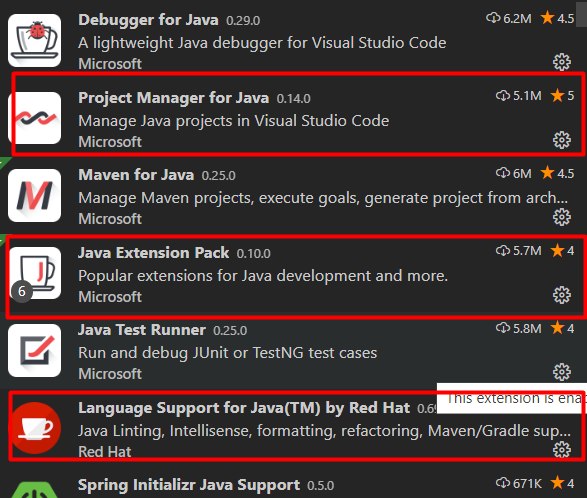Select the Debugger for Java title

148,20
